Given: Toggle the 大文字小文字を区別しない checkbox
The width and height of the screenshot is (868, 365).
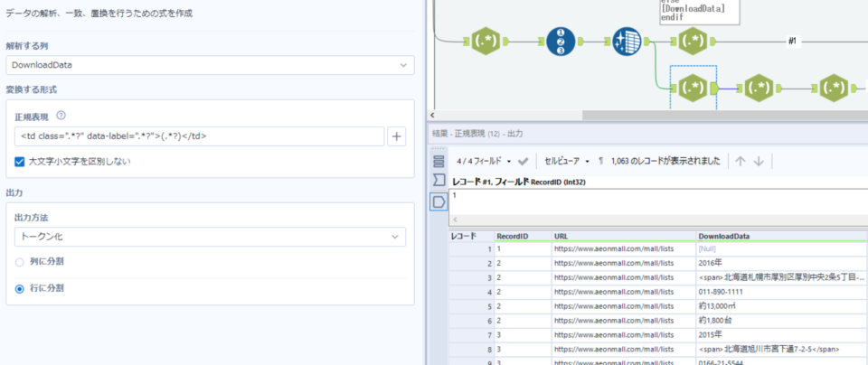Looking at the screenshot, I should click(x=19, y=162).
